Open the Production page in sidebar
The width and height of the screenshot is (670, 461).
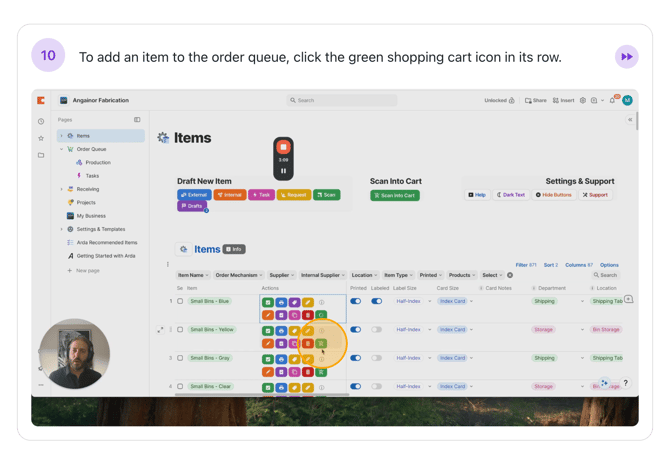point(98,162)
